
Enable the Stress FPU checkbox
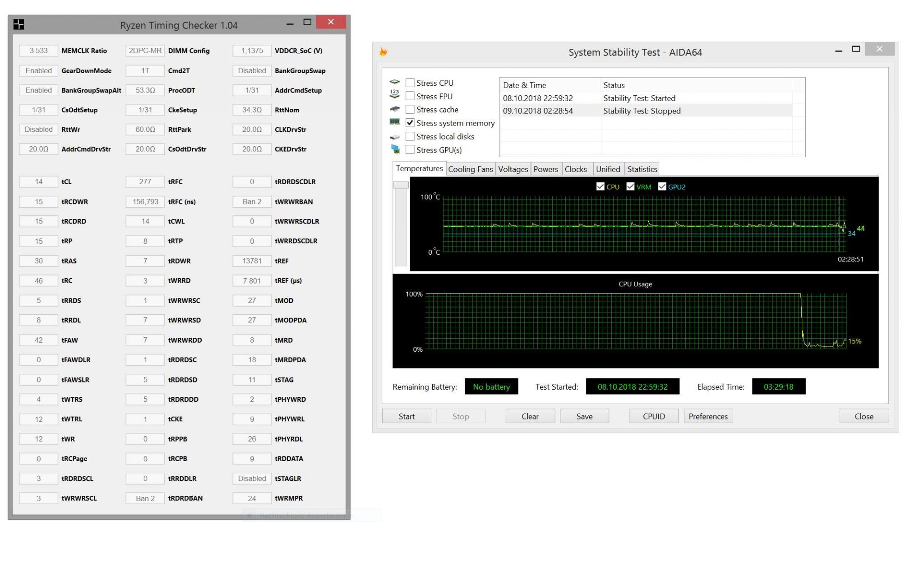pos(410,96)
